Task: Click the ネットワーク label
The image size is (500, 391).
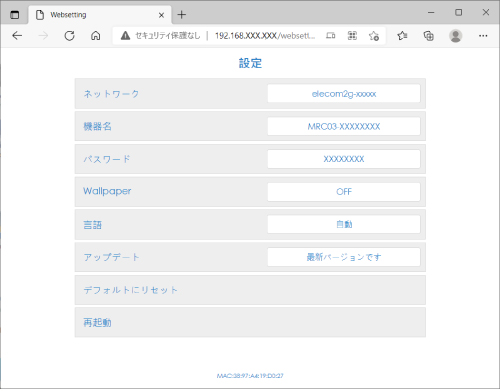Action: tap(111, 94)
